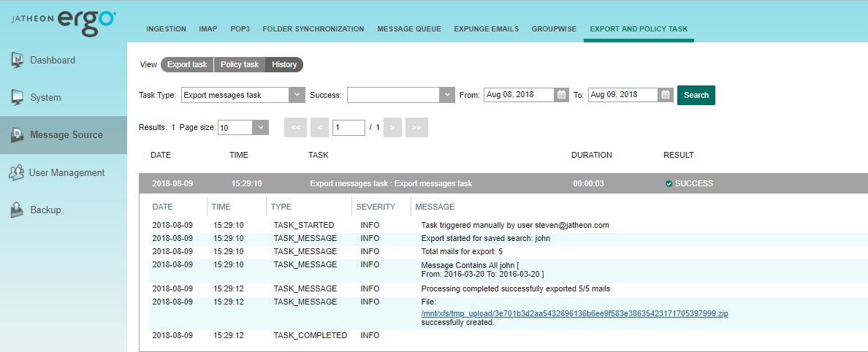
Task: Click the DURATION column header
Action: 592,155
